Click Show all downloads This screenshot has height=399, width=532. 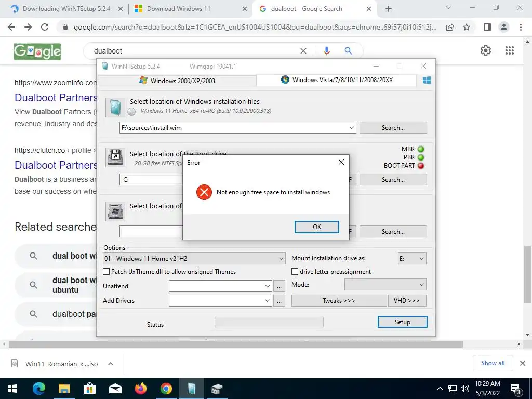pos(493,363)
